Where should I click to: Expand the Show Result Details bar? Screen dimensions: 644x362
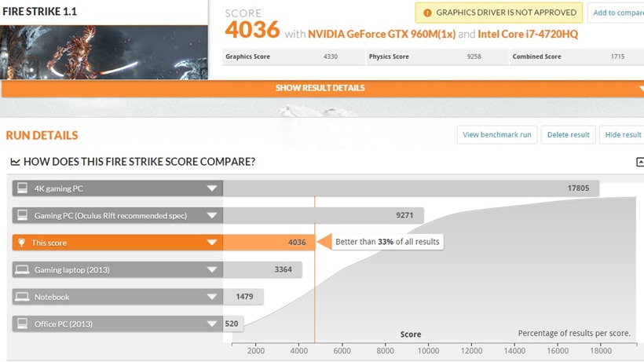click(323, 88)
